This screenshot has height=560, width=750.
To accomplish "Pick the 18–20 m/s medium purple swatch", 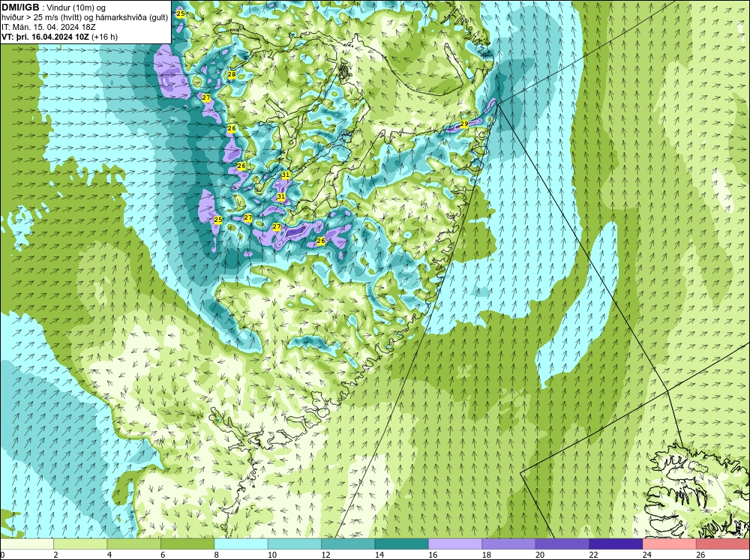I will point(509,544).
